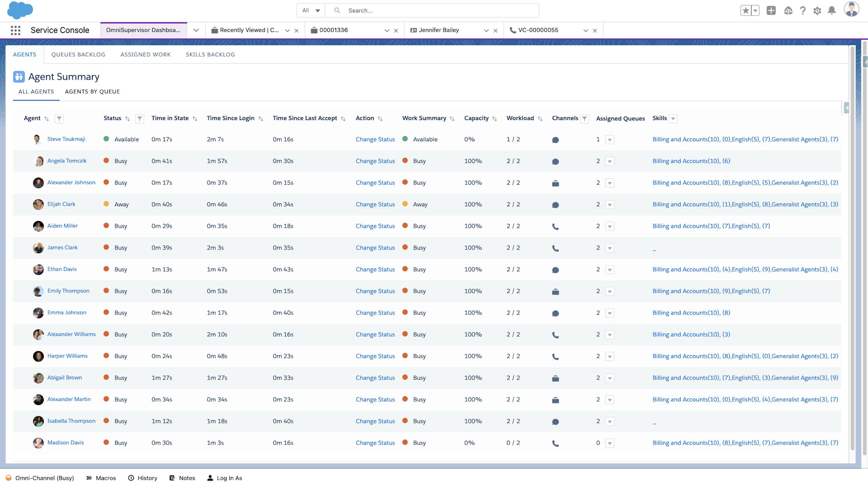Click the global actions plus icon

click(771, 11)
